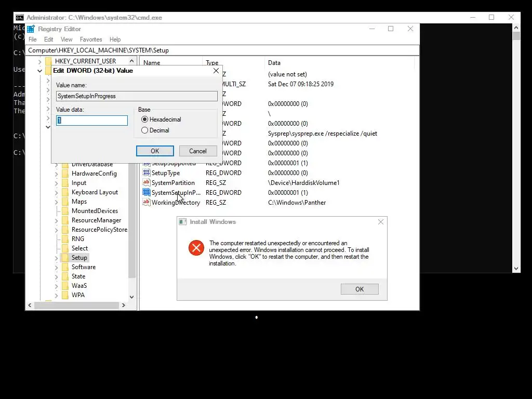532x399 pixels.
Task: Select the ResourceManager folder icon
Action: [65, 220]
